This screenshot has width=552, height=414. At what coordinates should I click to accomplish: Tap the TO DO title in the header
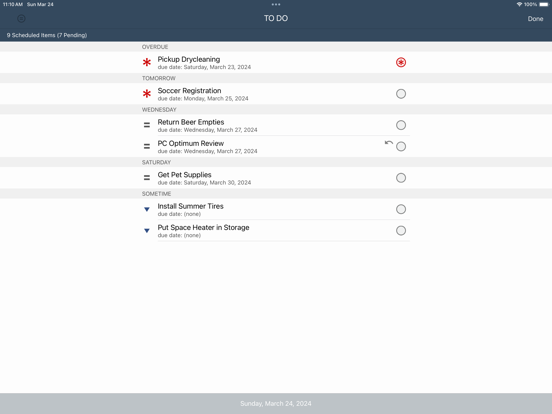(276, 18)
